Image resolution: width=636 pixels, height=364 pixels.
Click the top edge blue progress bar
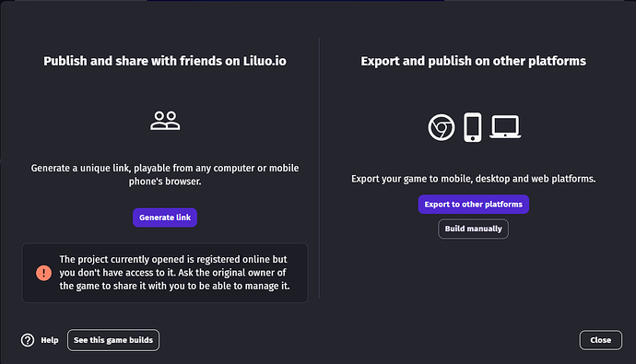click(x=296, y=0)
